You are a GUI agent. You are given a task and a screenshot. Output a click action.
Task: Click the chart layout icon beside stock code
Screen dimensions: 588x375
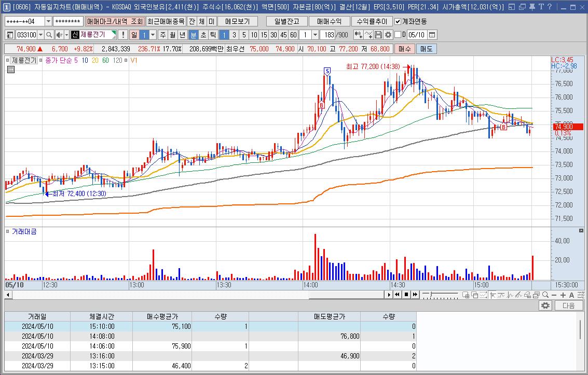point(10,35)
